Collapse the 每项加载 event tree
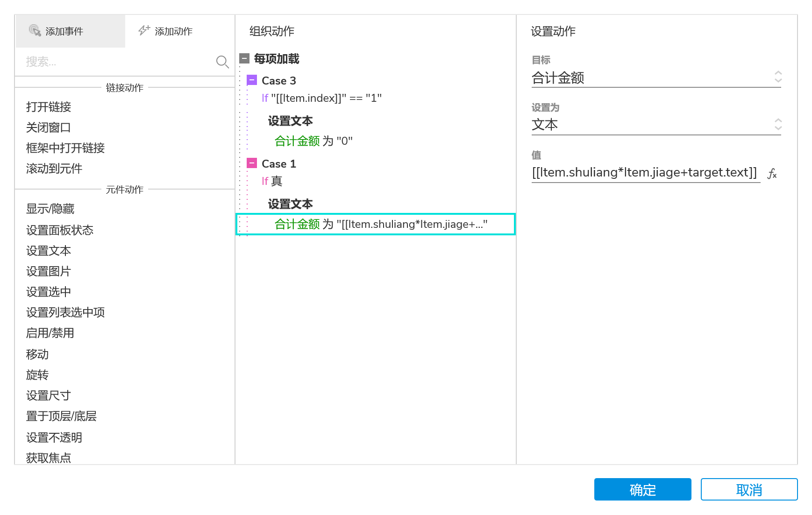This screenshot has width=812, height=515. pyautogui.click(x=244, y=59)
